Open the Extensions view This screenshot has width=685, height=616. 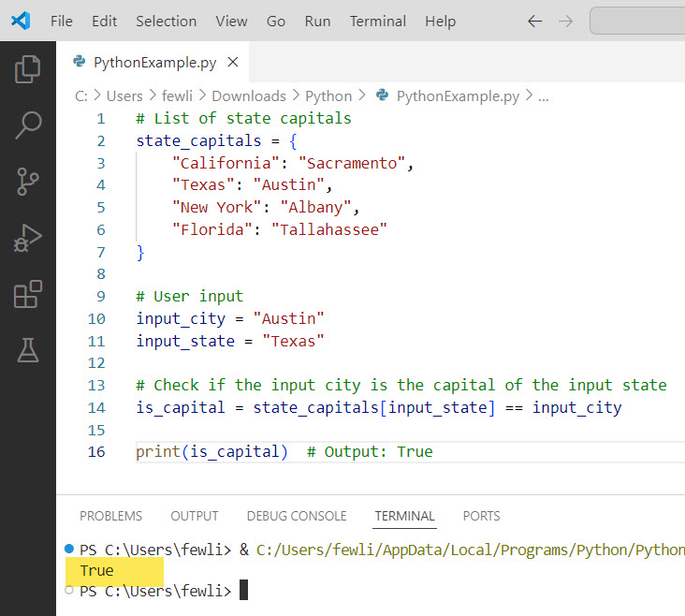(27, 294)
